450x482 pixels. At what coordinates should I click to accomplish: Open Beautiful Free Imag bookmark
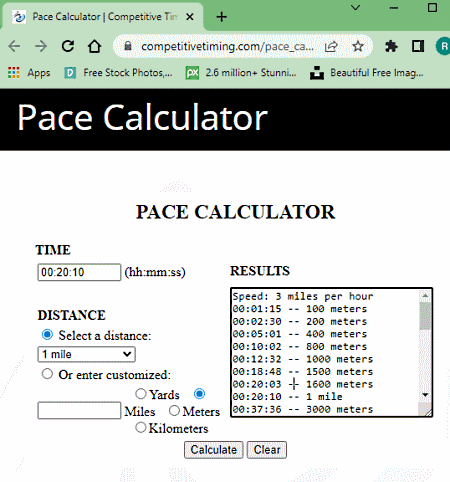pos(367,73)
